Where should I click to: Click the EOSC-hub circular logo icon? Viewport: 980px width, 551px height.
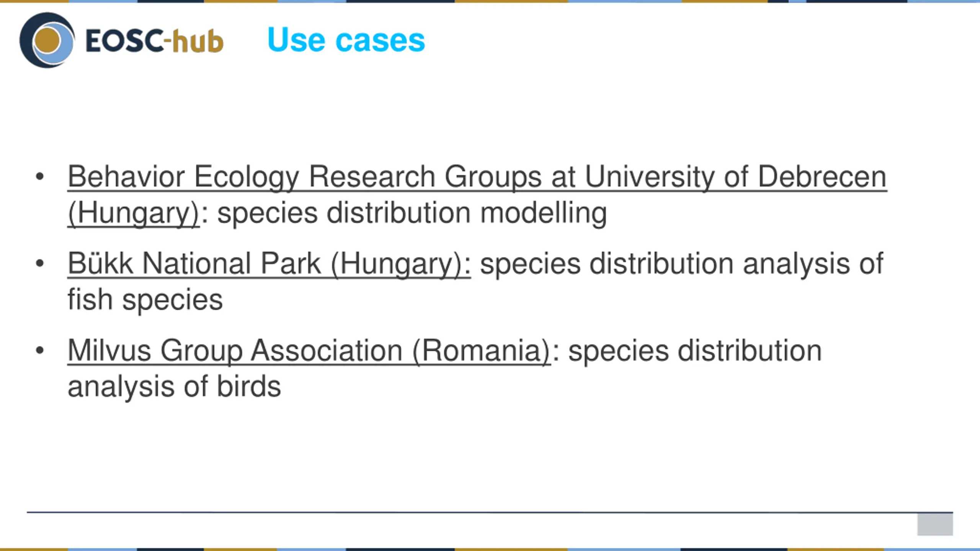point(47,40)
